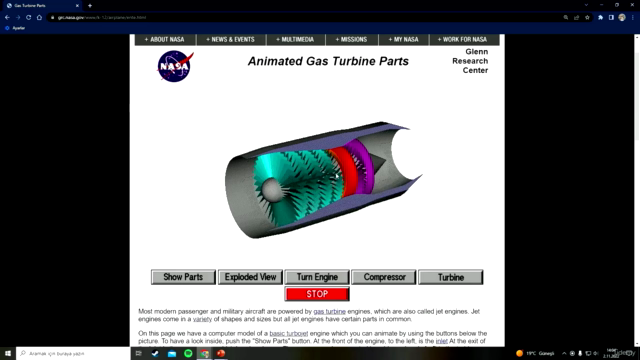The height and width of the screenshot is (360, 640).
Task: Open the tab search chevron
Action: click(586, 5)
